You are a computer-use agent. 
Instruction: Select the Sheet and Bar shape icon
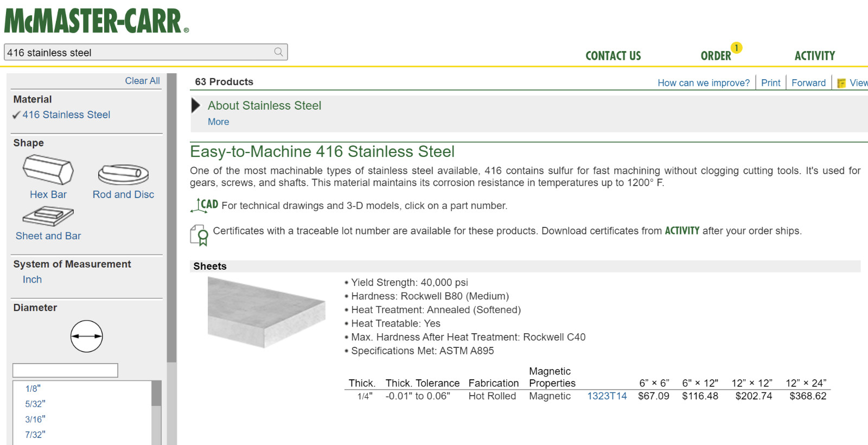[x=48, y=217]
